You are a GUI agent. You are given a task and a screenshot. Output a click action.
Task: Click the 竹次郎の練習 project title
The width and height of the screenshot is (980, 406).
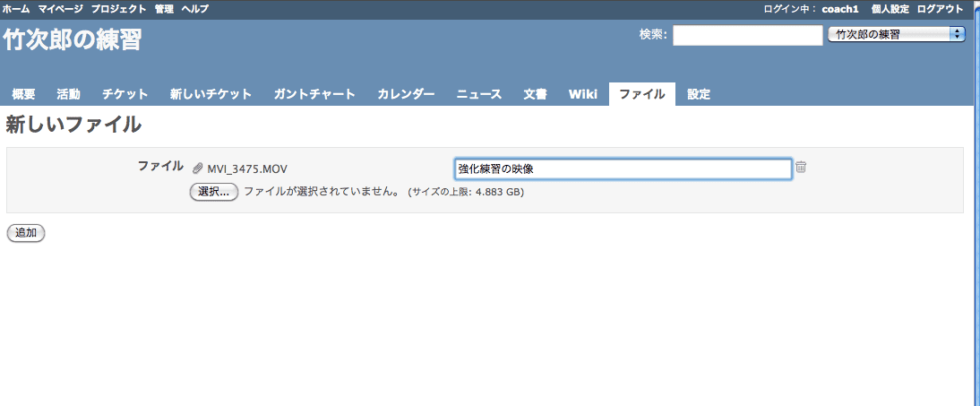point(73,40)
